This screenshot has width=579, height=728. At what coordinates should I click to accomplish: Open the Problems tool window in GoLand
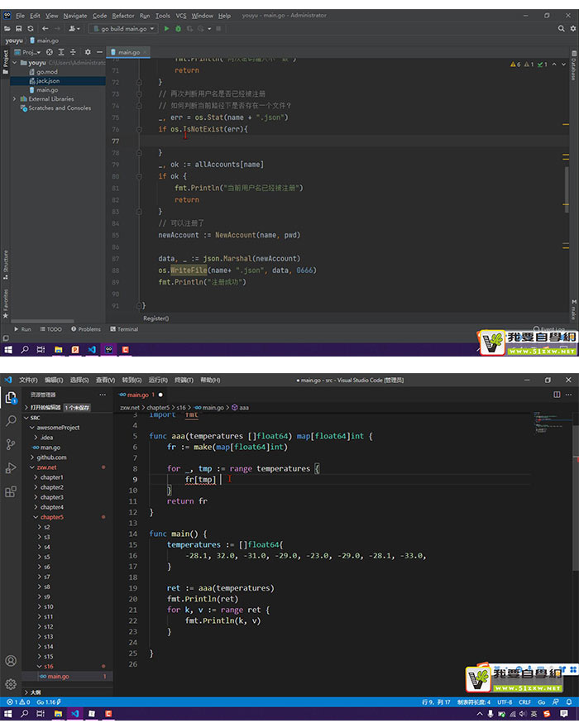(86, 329)
